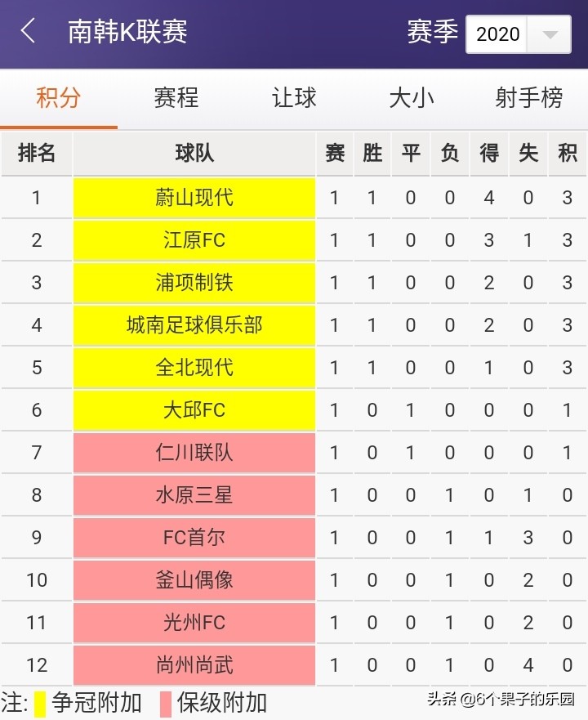The width and height of the screenshot is (588, 720).
Task: Stay on the 积分 standings tab
Action: [58, 96]
